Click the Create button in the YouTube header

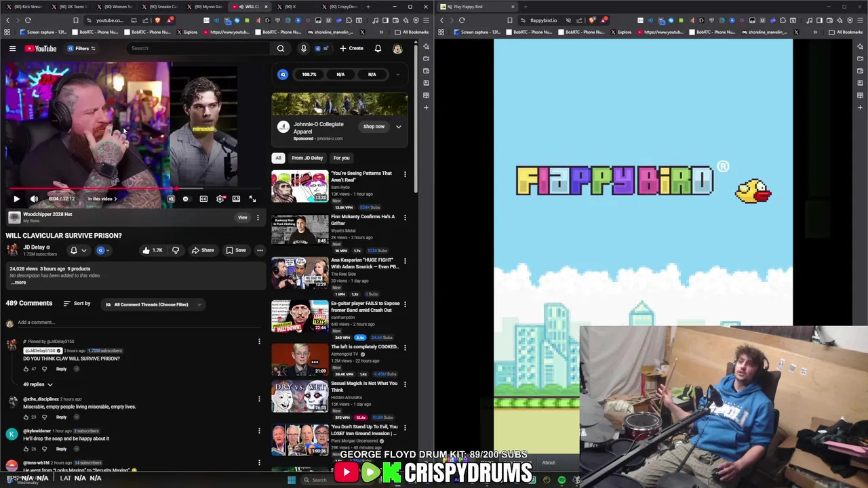click(x=352, y=48)
